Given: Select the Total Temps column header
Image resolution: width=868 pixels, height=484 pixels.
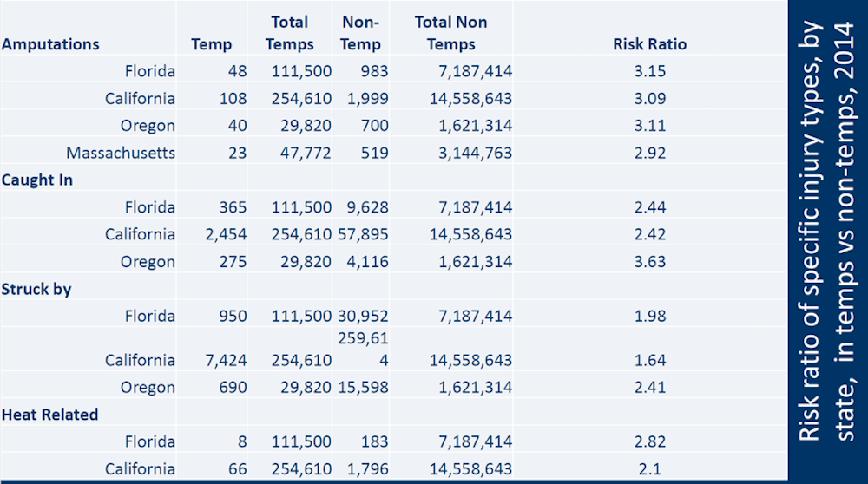Looking at the screenshot, I should coord(290,33).
